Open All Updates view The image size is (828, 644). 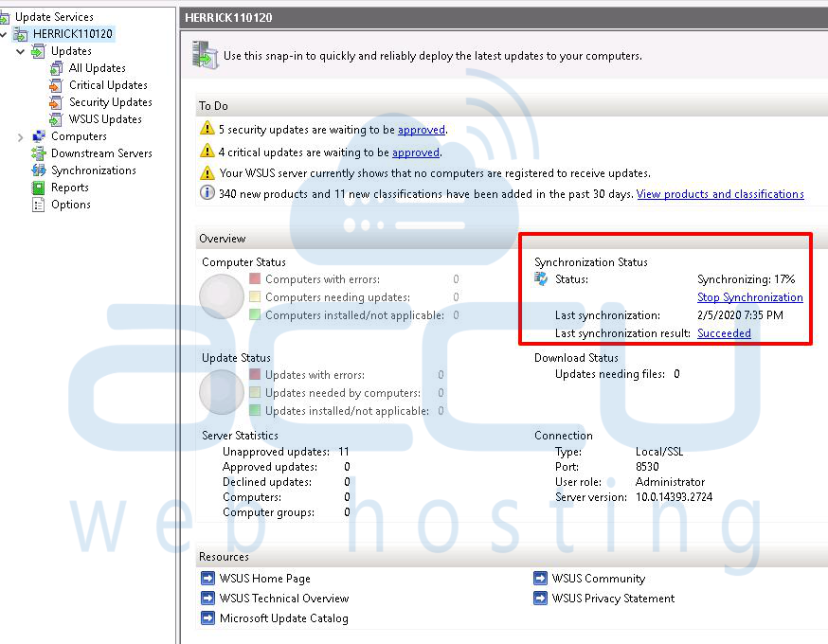(98, 68)
